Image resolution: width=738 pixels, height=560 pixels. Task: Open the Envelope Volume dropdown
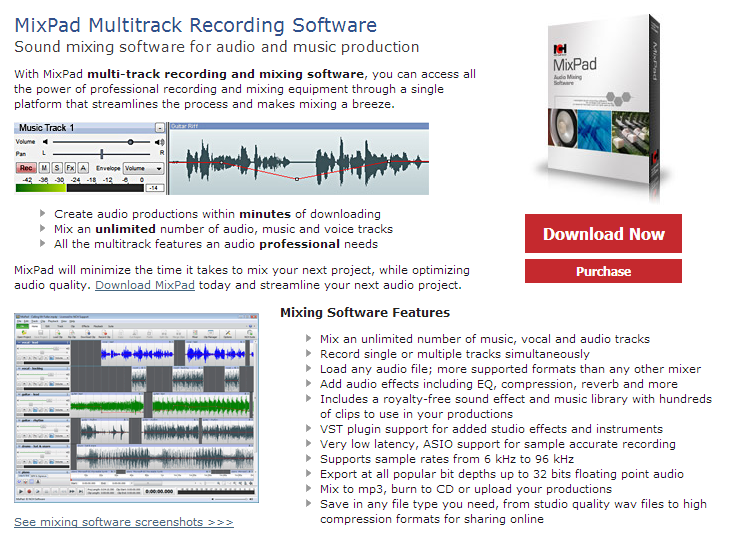click(x=144, y=168)
